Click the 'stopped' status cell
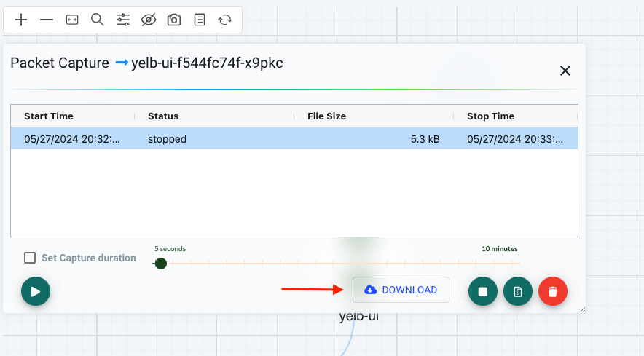644x356 pixels. tap(214, 139)
